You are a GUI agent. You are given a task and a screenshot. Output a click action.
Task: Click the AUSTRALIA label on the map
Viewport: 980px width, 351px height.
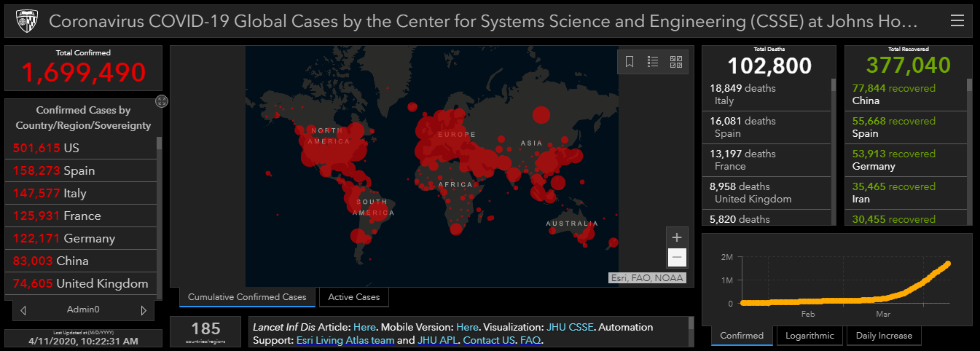[573, 224]
